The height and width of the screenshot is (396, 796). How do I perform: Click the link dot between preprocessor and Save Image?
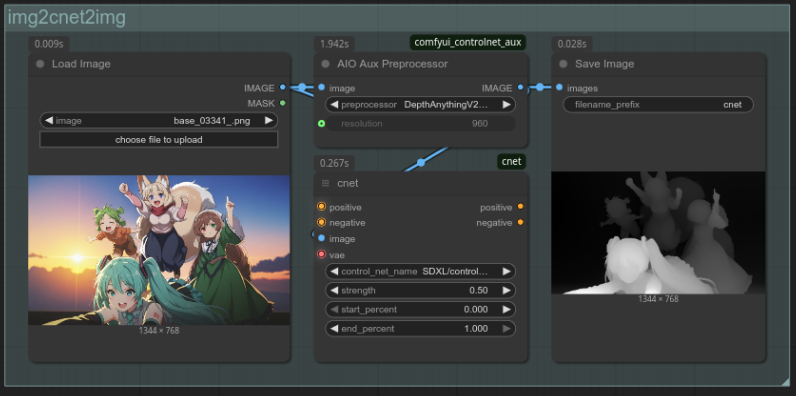click(540, 87)
